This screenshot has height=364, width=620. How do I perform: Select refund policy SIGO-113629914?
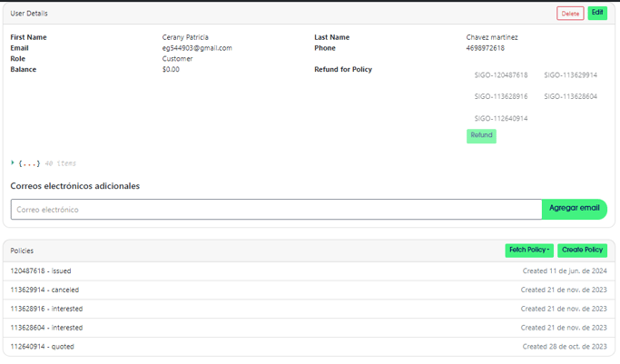[x=570, y=75]
